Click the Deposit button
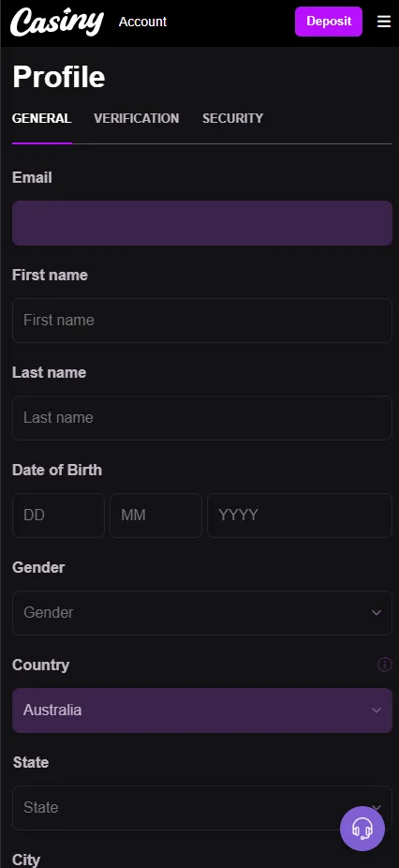Viewport: 399px width, 868px height. [329, 22]
